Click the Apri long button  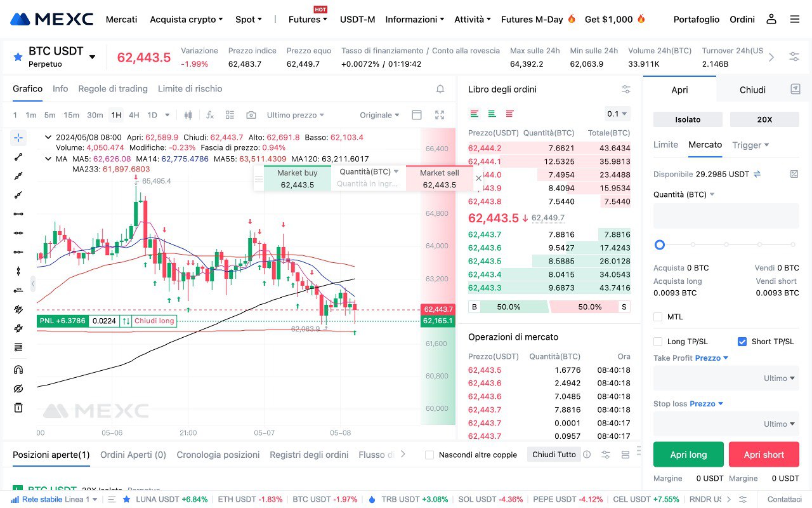(x=688, y=455)
